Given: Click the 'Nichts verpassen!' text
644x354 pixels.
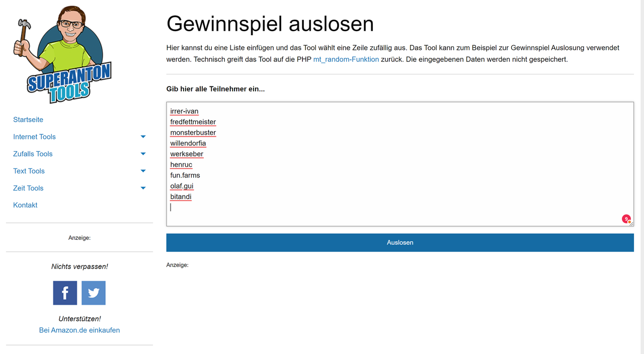Looking at the screenshot, I should click(79, 267).
